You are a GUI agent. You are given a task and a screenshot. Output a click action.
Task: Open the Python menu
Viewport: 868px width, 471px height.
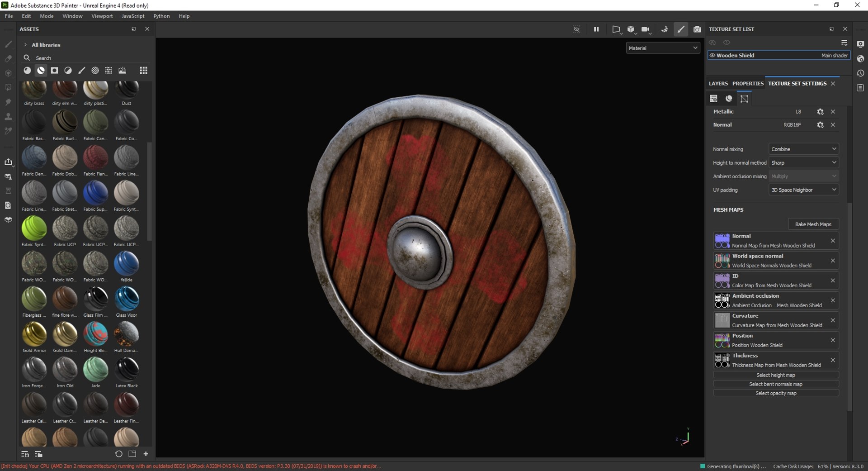click(161, 16)
